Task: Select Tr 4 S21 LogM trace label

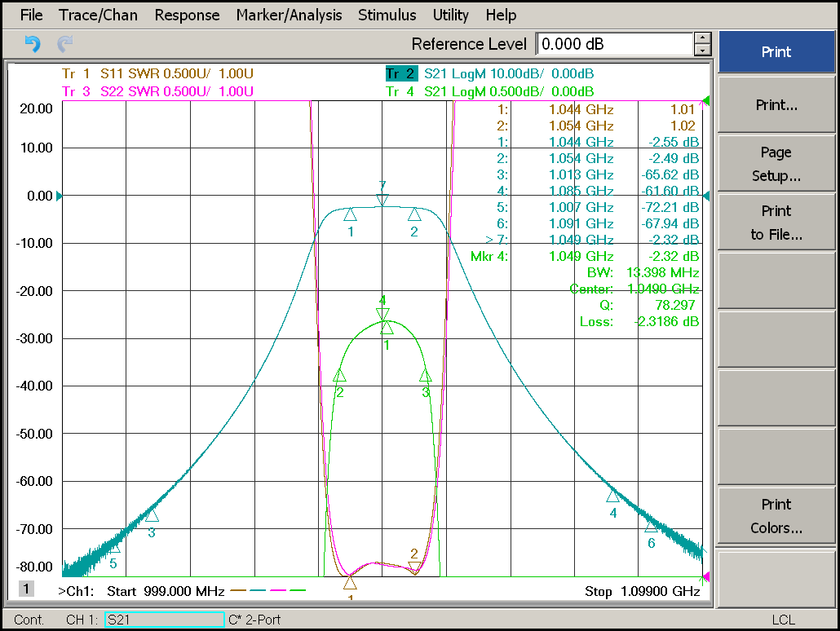Action: click(x=489, y=91)
